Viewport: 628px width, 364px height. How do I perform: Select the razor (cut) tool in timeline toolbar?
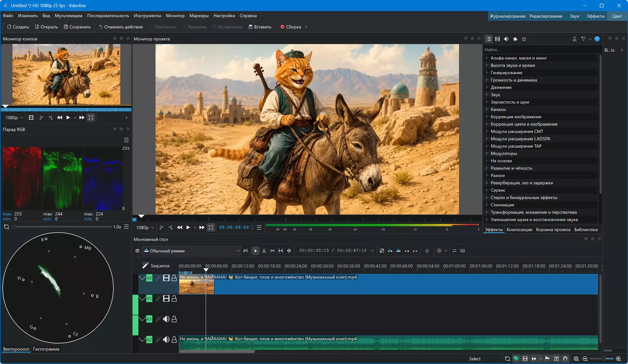(264, 251)
